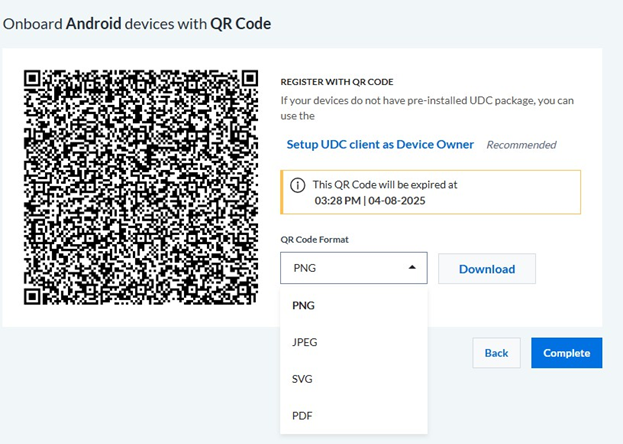Viewport: 623px width, 444px height.
Task: Click the REGISTER WITH QR CODE heading
Action: (x=337, y=82)
